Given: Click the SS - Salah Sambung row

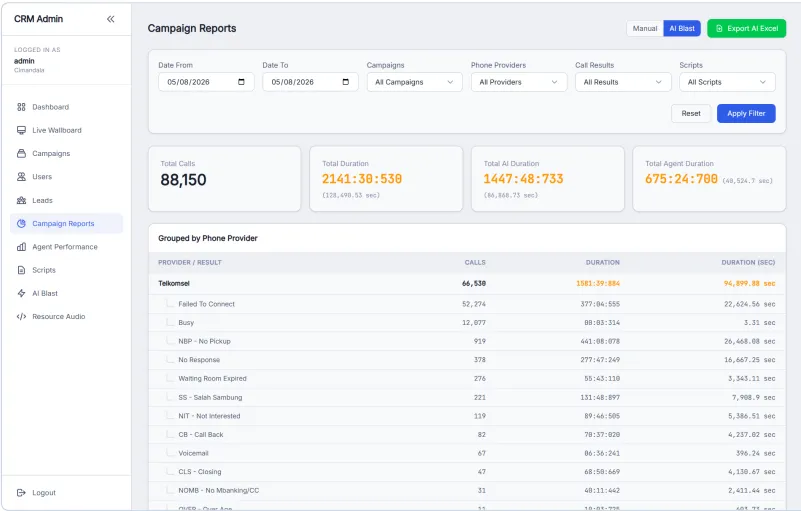Looking at the screenshot, I should (467, 398).
